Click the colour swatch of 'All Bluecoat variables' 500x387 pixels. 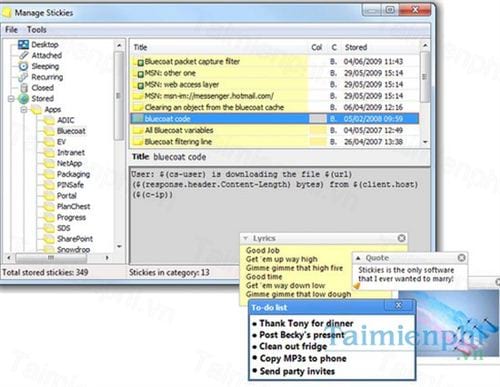click(x=318, y=130)
